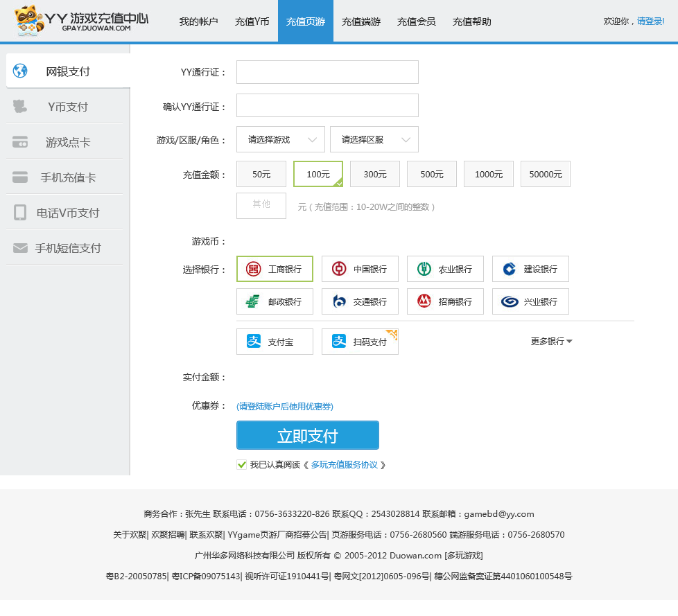Screen dimensions: 678x616
Task: Select Y币支付 label in the sidebar
Action: tap(68, 107)
